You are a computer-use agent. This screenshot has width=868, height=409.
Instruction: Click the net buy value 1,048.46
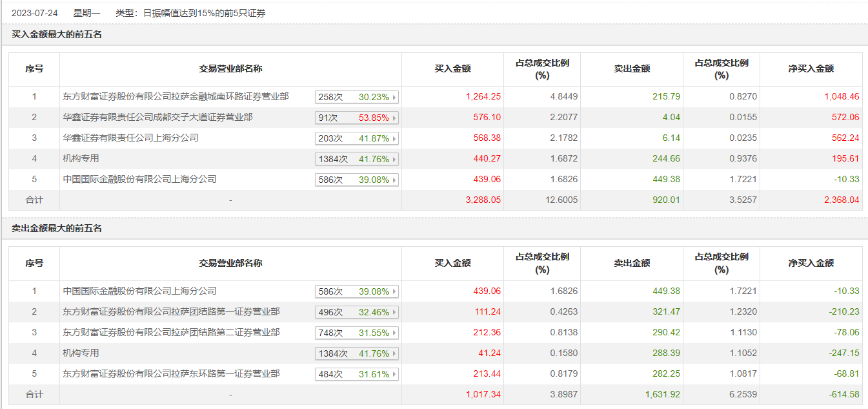pyautogui.click(x=842, y=97)
